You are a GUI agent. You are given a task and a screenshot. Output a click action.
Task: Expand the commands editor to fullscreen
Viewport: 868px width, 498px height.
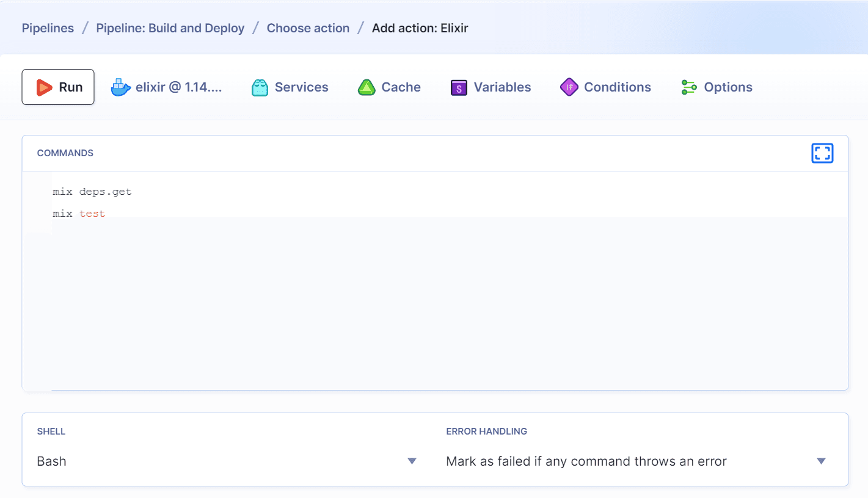(x=822, y=153)
